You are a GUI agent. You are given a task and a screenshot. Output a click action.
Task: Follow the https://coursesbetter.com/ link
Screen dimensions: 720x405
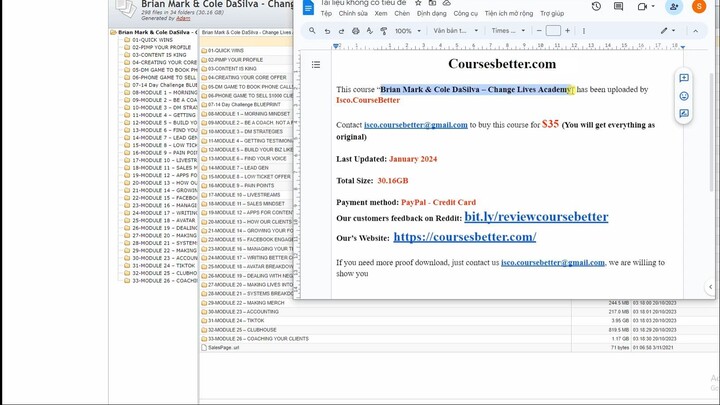click(464, 237)
